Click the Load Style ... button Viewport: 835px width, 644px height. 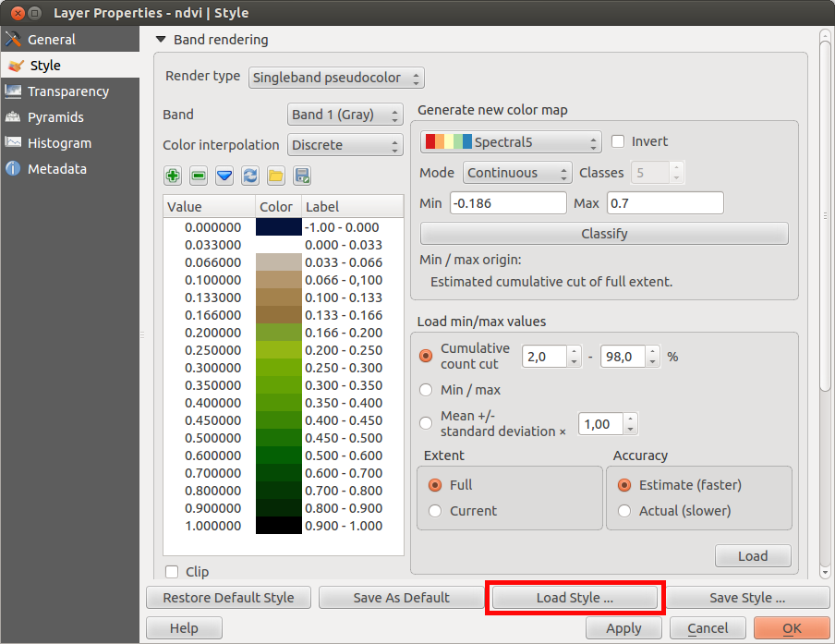(x=575, y=598)
